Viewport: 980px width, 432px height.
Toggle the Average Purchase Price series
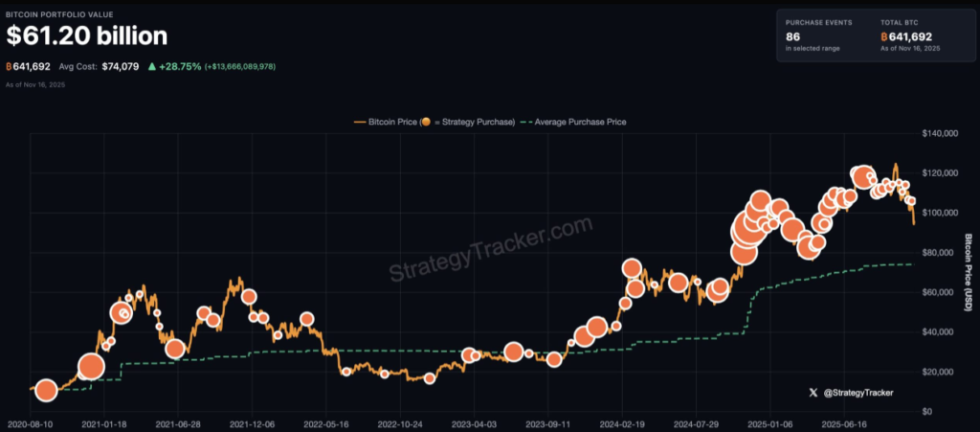click(582, 122)
